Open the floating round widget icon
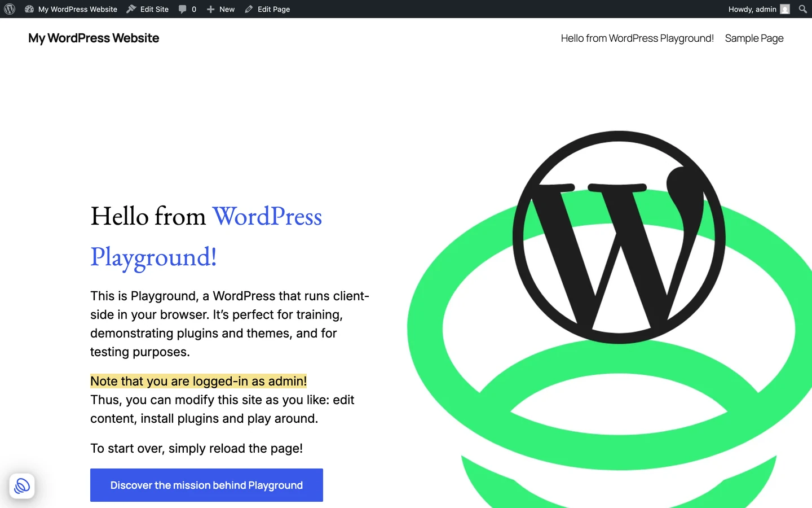The image size is (812, 508). point(22,486)
